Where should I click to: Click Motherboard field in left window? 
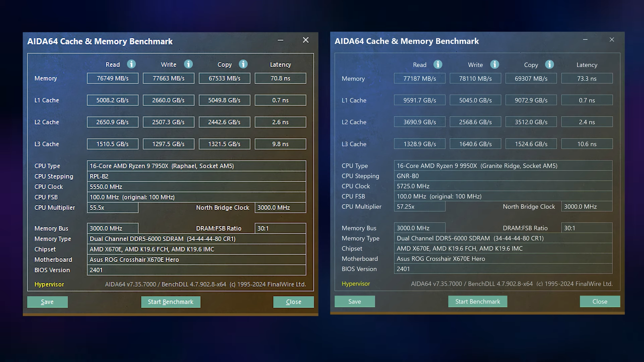(196, 260)
